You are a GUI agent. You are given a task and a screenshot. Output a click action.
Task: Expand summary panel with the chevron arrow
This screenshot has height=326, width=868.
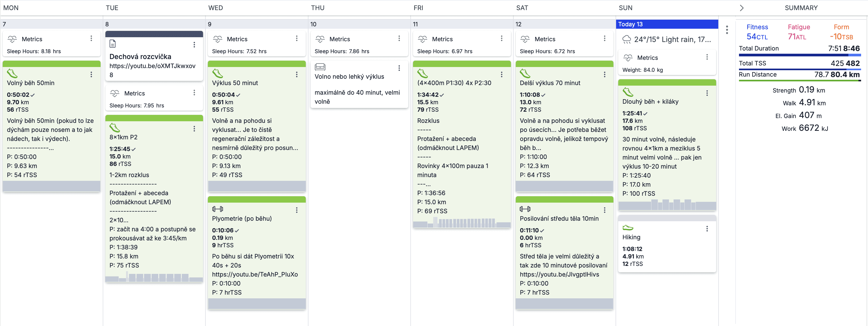coord(741,8)
